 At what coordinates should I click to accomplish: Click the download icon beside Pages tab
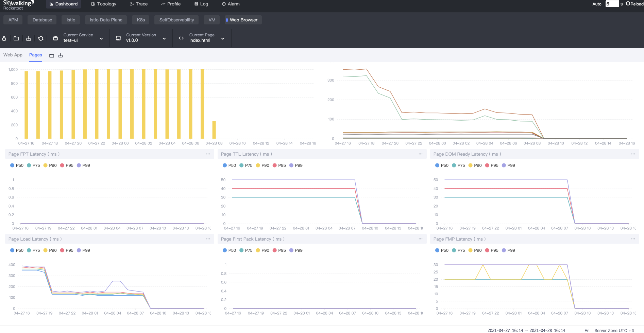coord(61,56)
